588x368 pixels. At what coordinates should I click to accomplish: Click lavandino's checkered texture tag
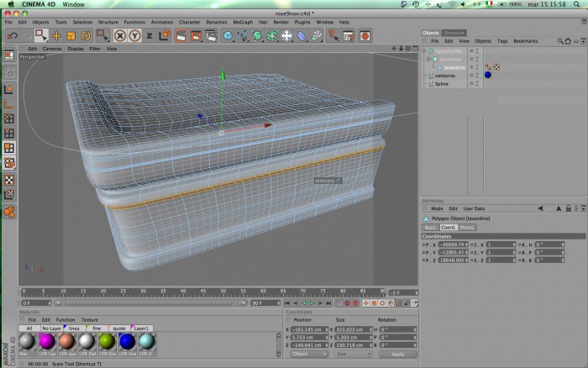pos(496,66)
